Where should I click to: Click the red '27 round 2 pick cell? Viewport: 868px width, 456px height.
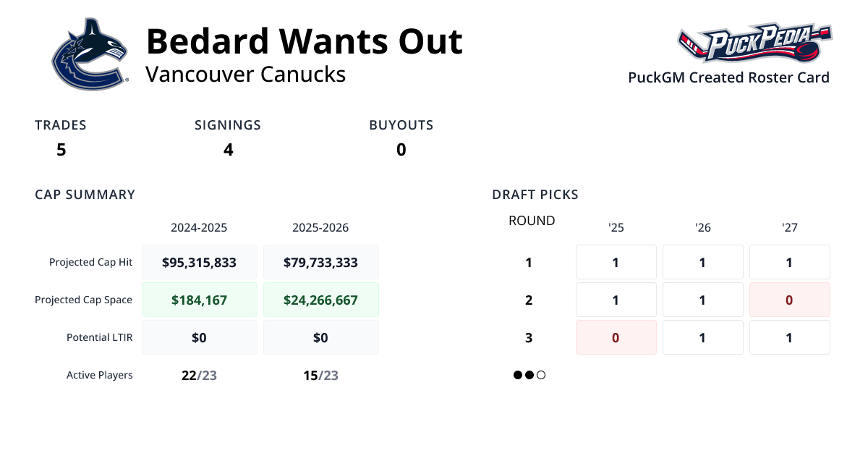[789, 300]
